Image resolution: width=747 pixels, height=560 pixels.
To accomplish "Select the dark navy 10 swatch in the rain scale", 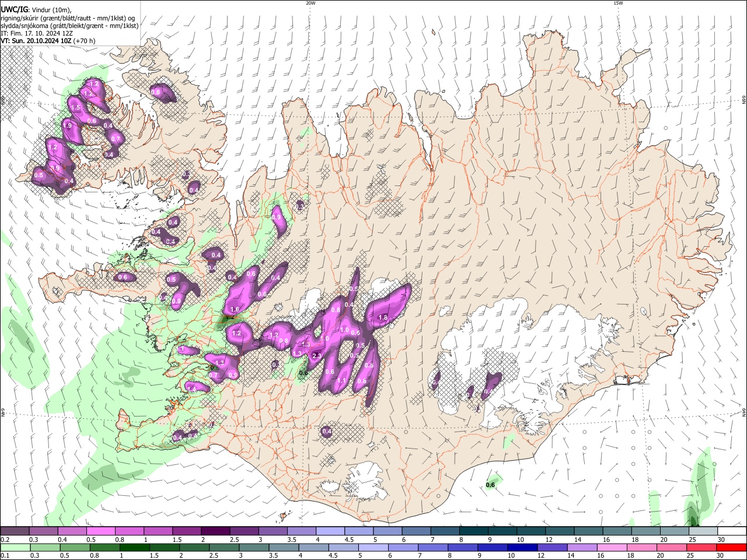I will click(x=523, y=547).
